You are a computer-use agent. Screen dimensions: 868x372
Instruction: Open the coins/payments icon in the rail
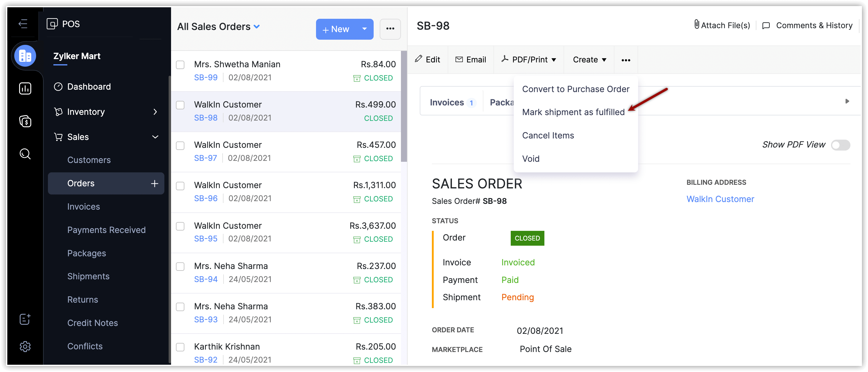[25, 121]
